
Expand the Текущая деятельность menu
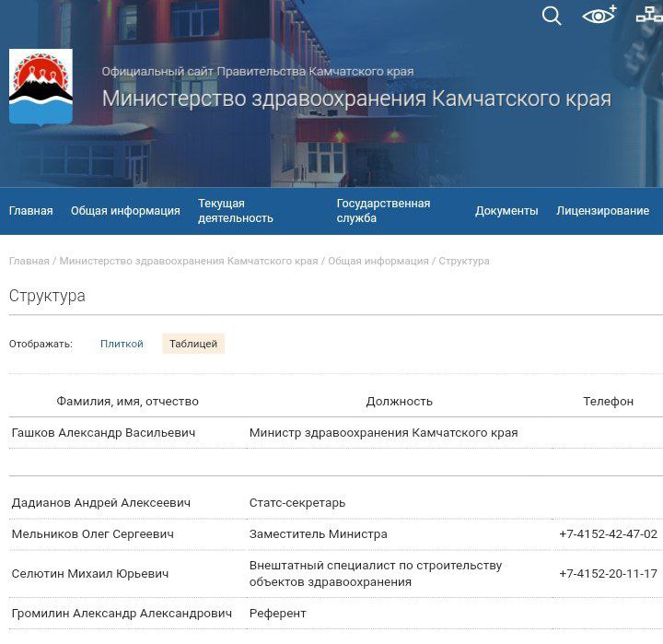(x=235, y=211)
